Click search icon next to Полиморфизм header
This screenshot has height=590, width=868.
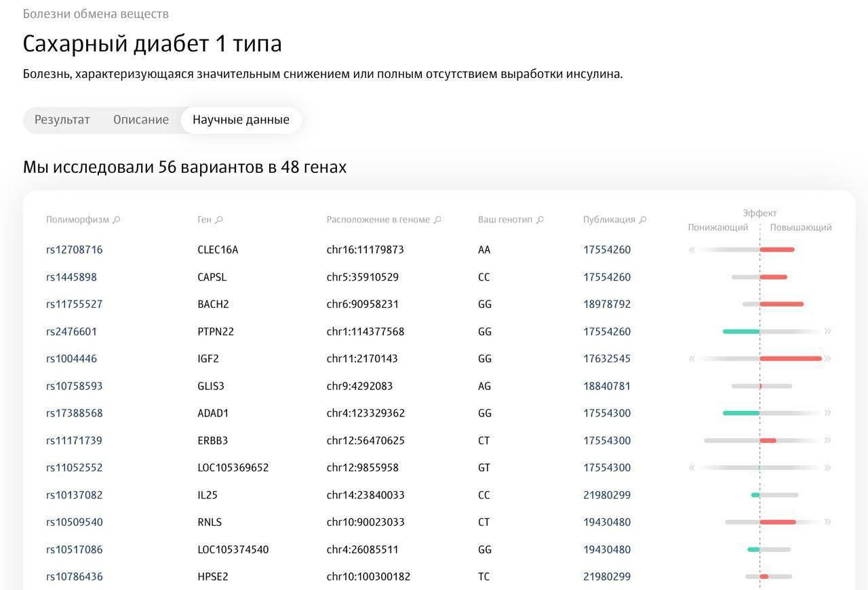pos(117,220)
